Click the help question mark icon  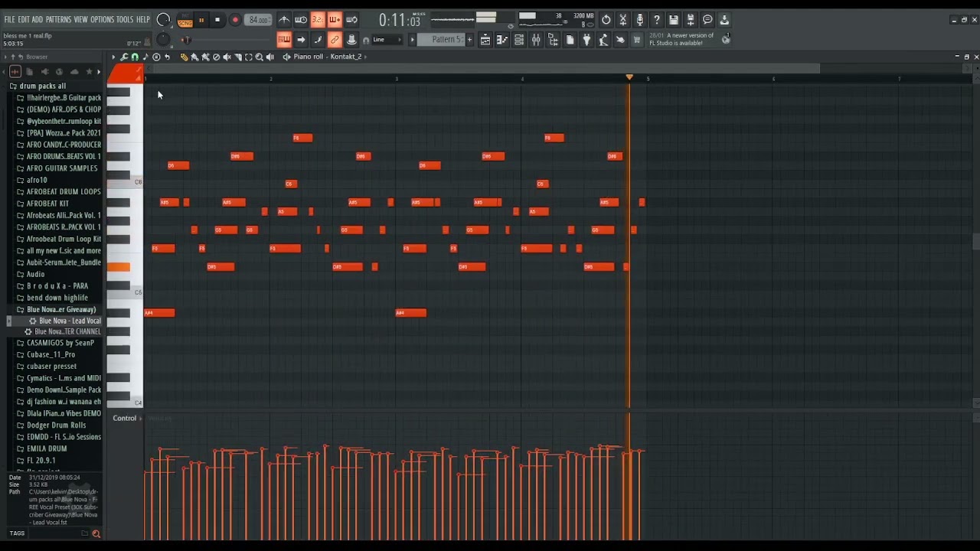coord(657,19)
